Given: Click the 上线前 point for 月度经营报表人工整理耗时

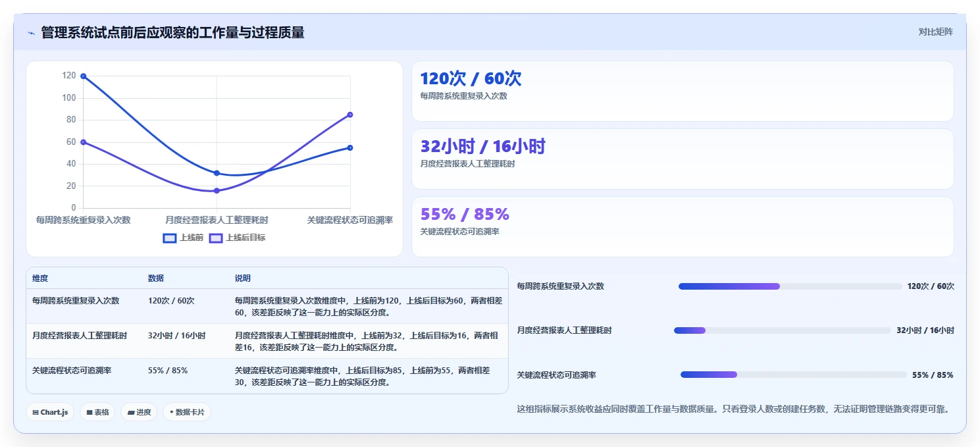Looking at the screenshot, I should click(217, 173).
